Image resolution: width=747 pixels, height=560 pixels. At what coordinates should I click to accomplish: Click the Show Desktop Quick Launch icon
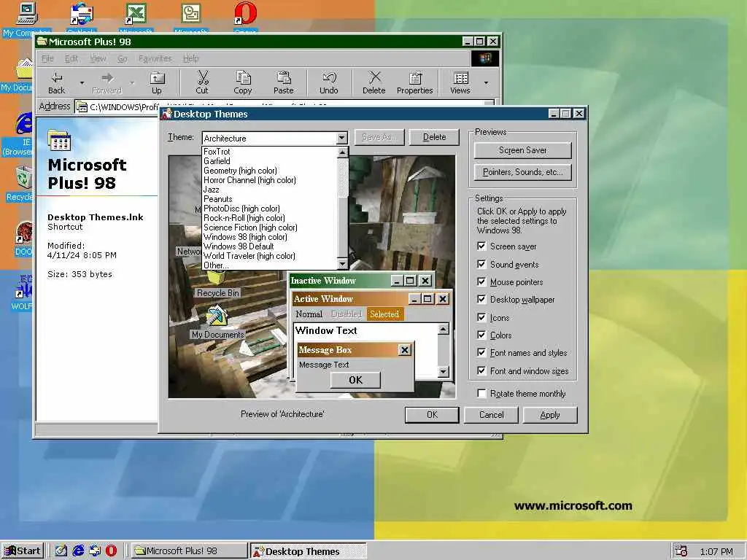(x=61, y=551)
